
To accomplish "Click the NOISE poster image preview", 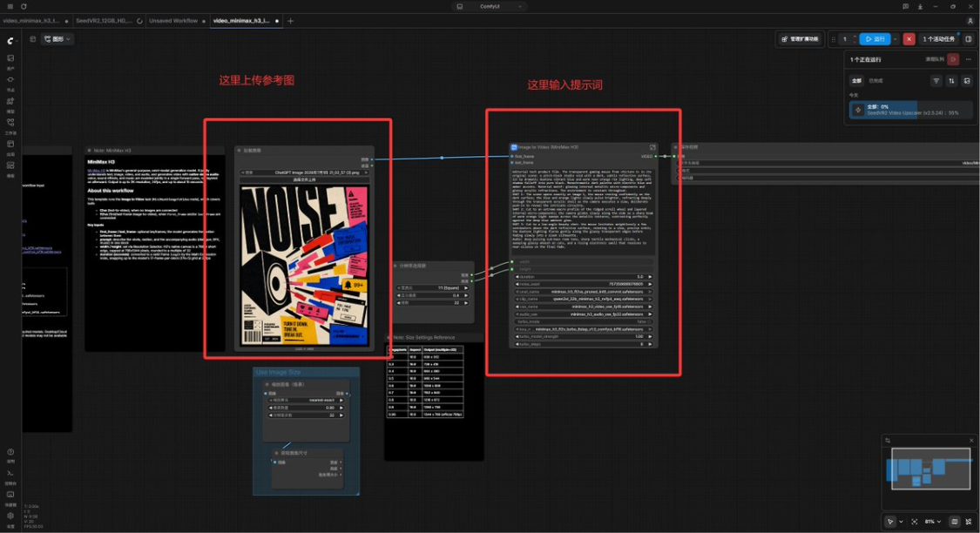I will point(304,266).
